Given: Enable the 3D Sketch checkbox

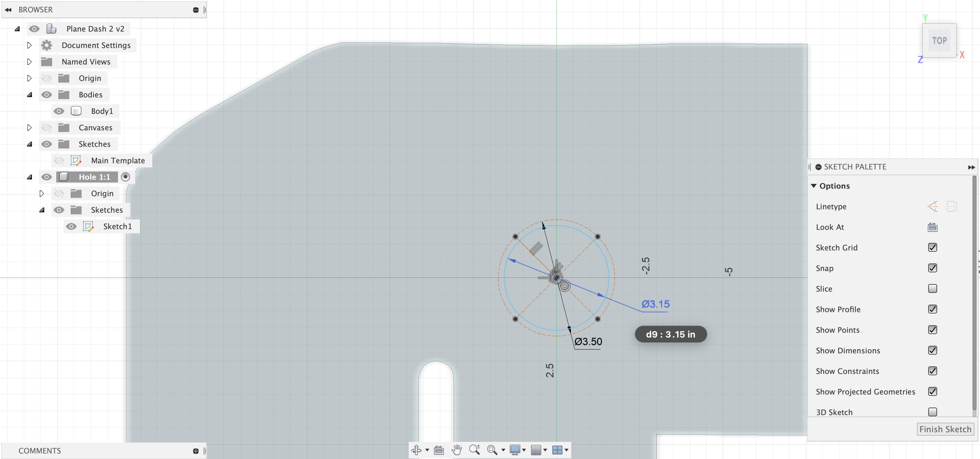Looking at the screenshot, I should [932, 412].
